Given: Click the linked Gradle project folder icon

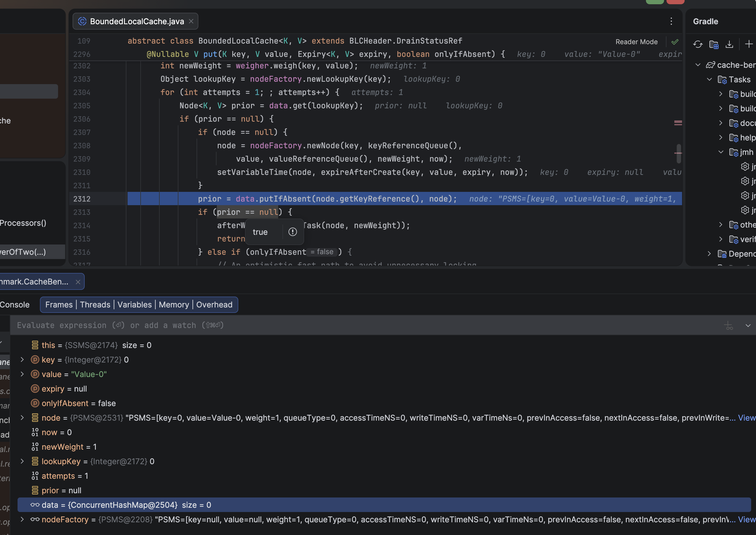Looking at the screenshot, I should pyautogui.click(x=714, y=44).
